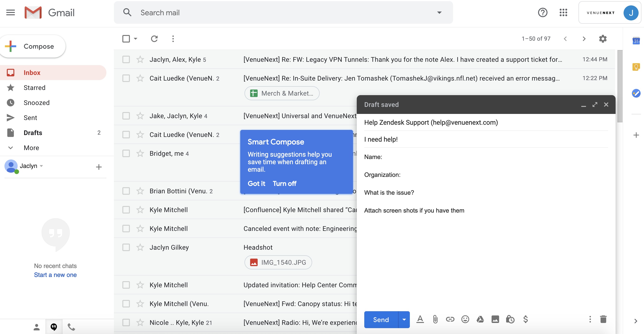Open formatting options in draft
Screen dimensions: 644x334
click(x=420, y=319)
